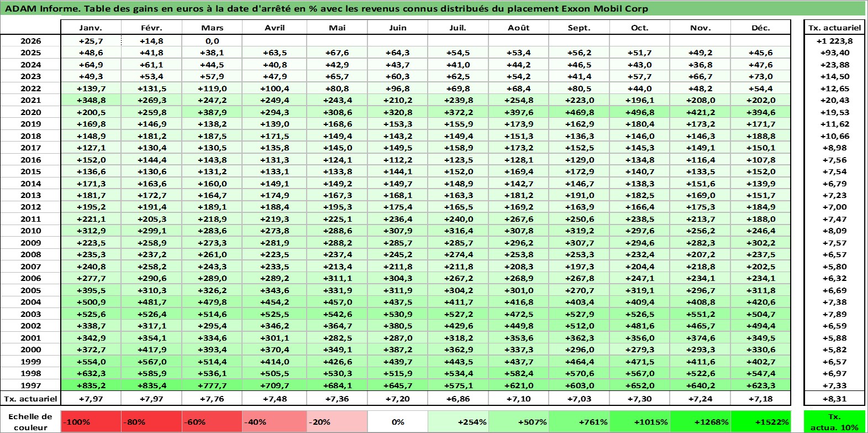Click the Mars column header

212,28
